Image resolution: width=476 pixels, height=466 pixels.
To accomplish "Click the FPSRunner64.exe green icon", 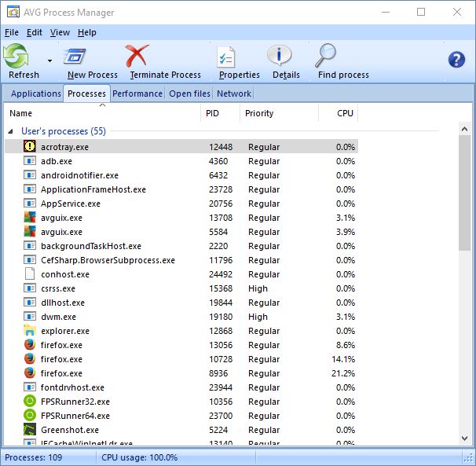I will (x=30, y=415).
